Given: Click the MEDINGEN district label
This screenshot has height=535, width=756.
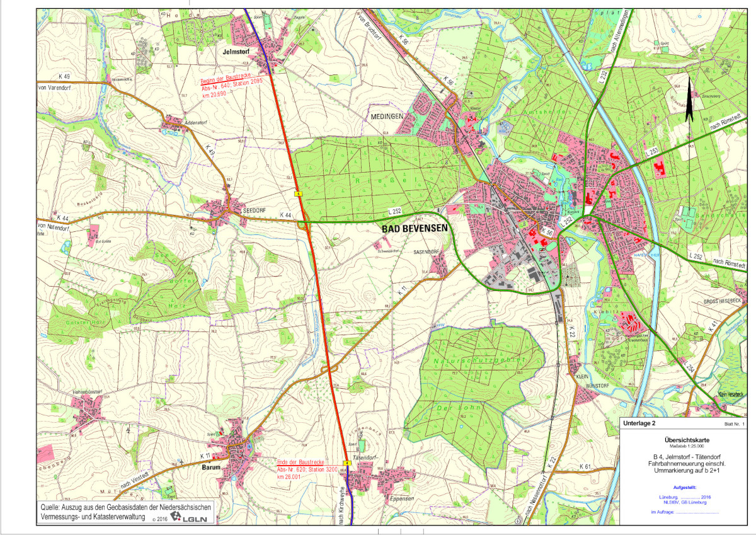Looking at the screenshot, I should [x=386, y=116].
